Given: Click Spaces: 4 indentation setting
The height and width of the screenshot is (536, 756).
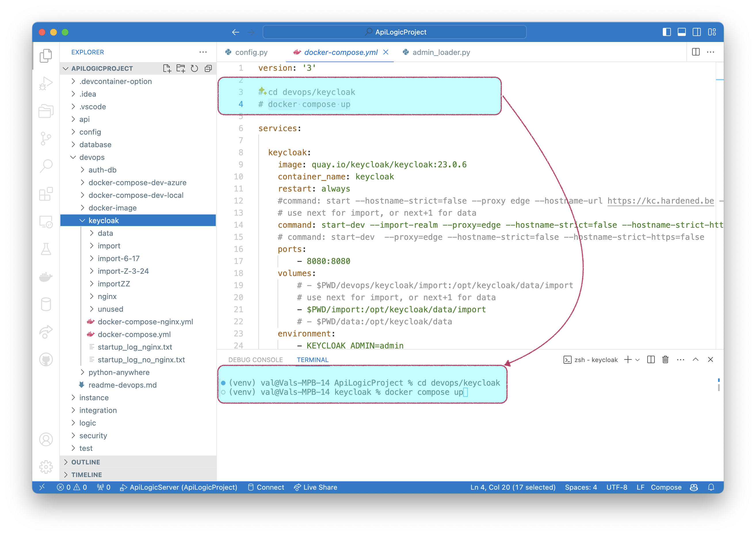Looking at the screenshot, I should (x=581, y=487).
